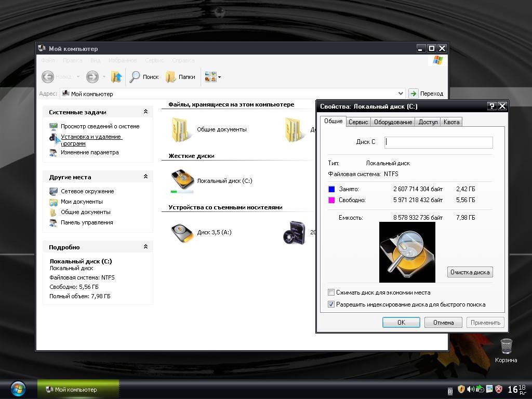Switch to the Доступ tab
This screenshot has width=532, height=399.
pos(428,122)
